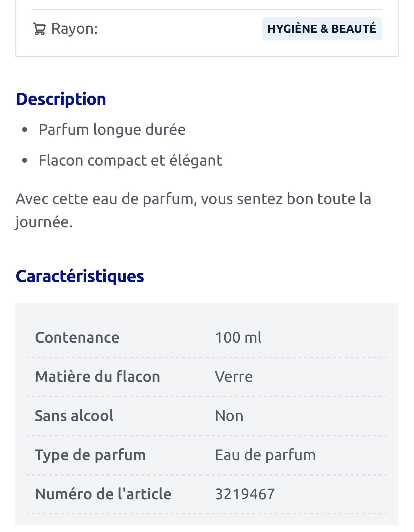The image size is (414, 532).
Task: Click the Contenance row label
Action: click(x=77, y=338)
